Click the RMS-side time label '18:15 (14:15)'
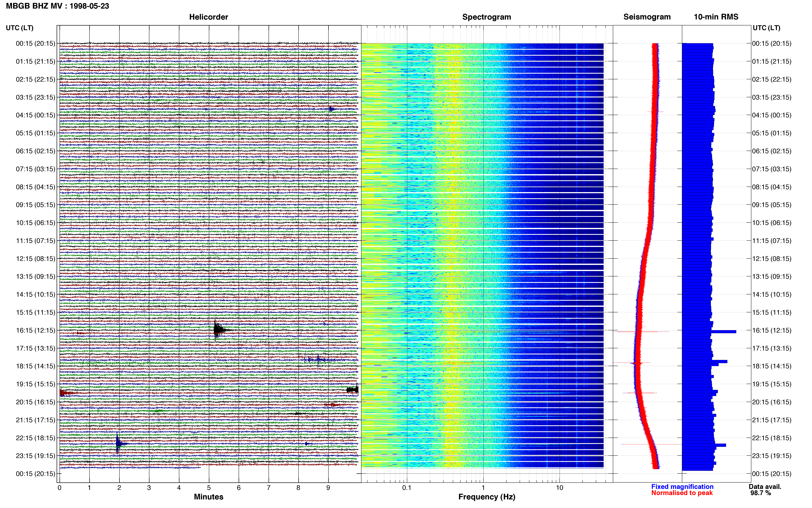Image resolution: width=812 pixels, height=508 pixels. coord(772,366)
